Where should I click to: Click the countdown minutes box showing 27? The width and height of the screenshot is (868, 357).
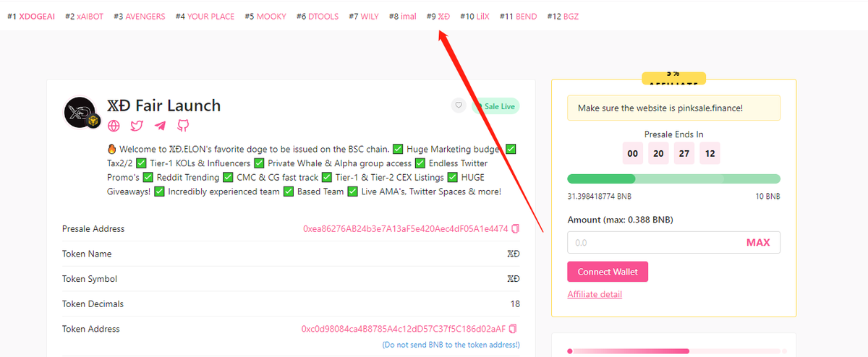point(685,153)
